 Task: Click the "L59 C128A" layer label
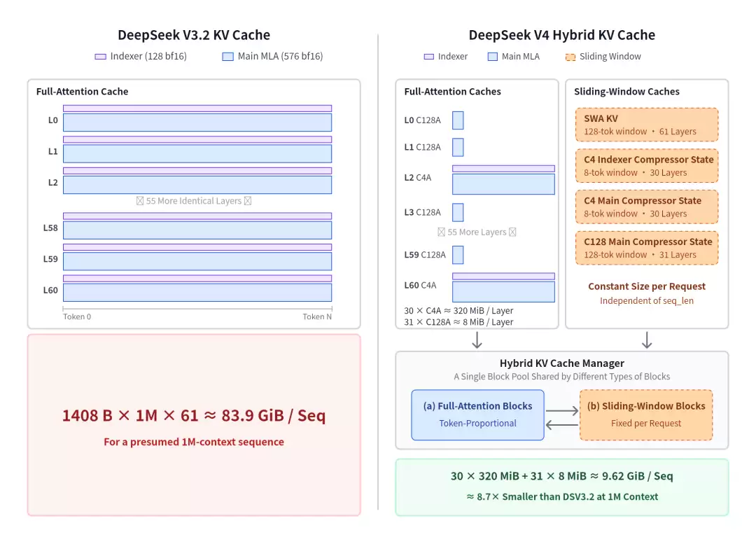tap(425, 255)
